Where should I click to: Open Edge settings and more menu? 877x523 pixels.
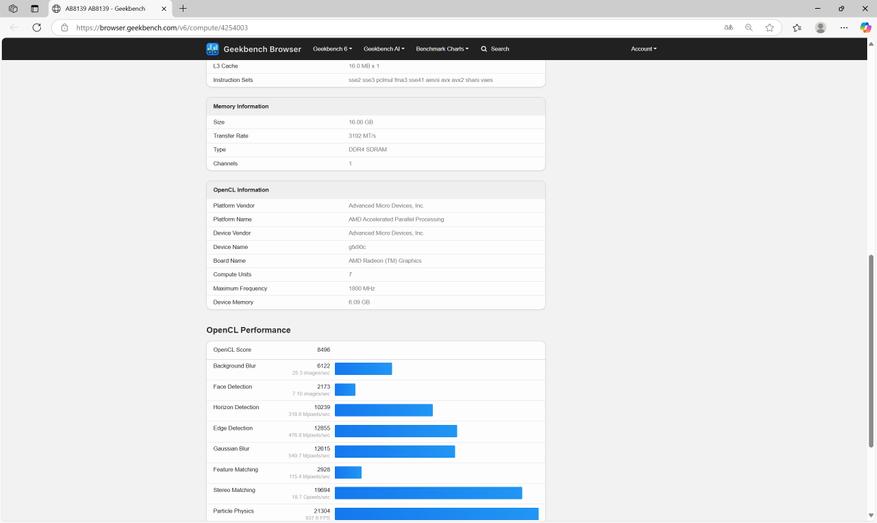pos(843,27)
